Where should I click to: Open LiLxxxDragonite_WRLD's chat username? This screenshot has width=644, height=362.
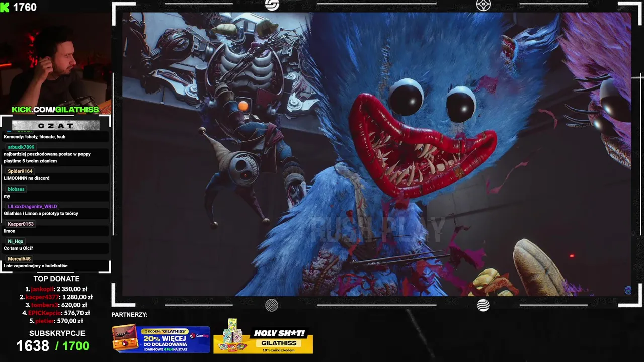32,206
